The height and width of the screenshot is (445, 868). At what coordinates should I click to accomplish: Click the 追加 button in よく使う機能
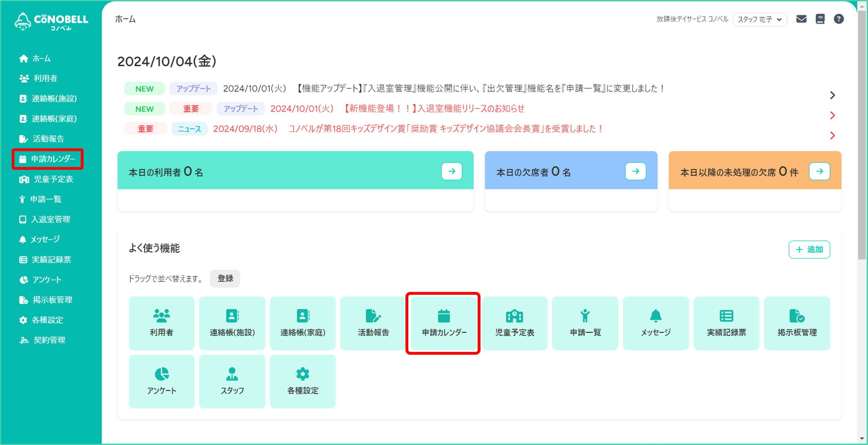click(x=809, y=249)
